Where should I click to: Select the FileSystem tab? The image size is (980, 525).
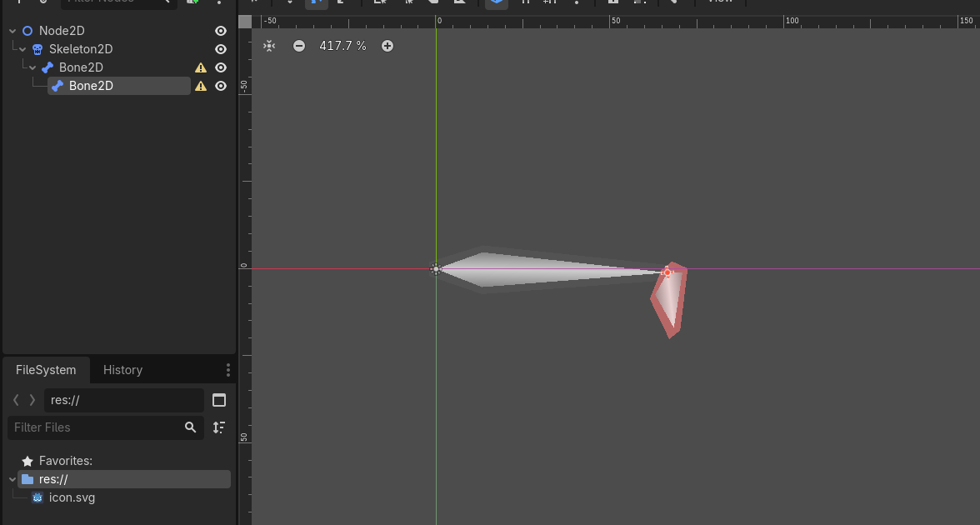(46, 370)
